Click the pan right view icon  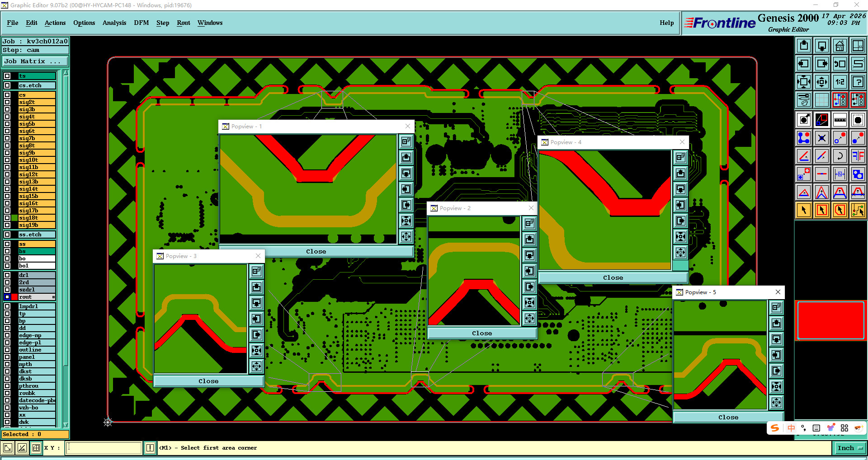click(x=822, y=64)
